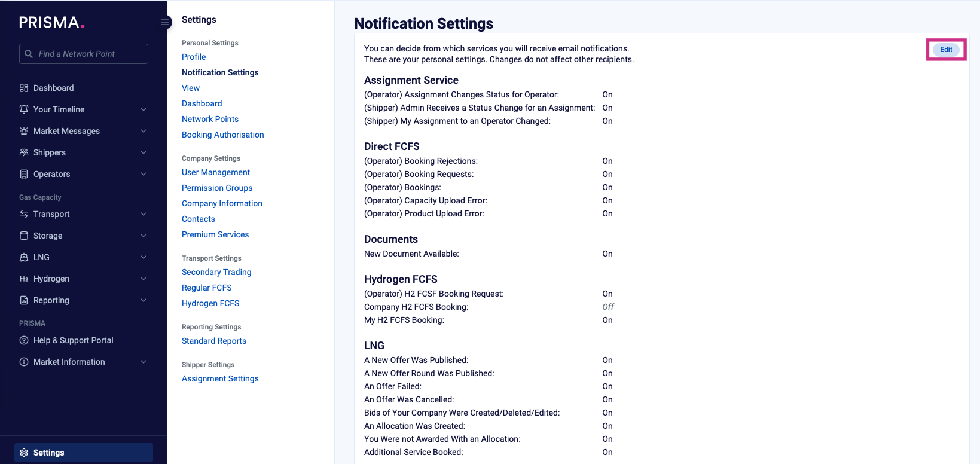Screen dimensions: 980x464
Task: Collapse sidebar with the hamburger icon
Action: pyautogui.click(x=165, y=22)
